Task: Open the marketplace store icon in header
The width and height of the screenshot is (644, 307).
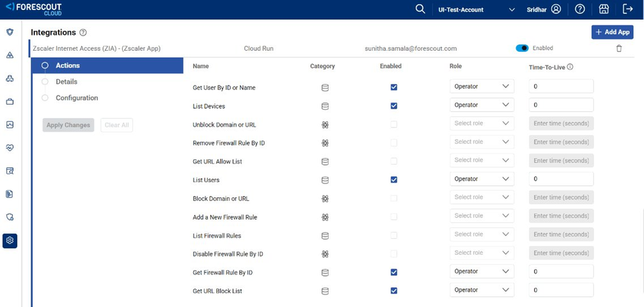Action: [604, 9]
